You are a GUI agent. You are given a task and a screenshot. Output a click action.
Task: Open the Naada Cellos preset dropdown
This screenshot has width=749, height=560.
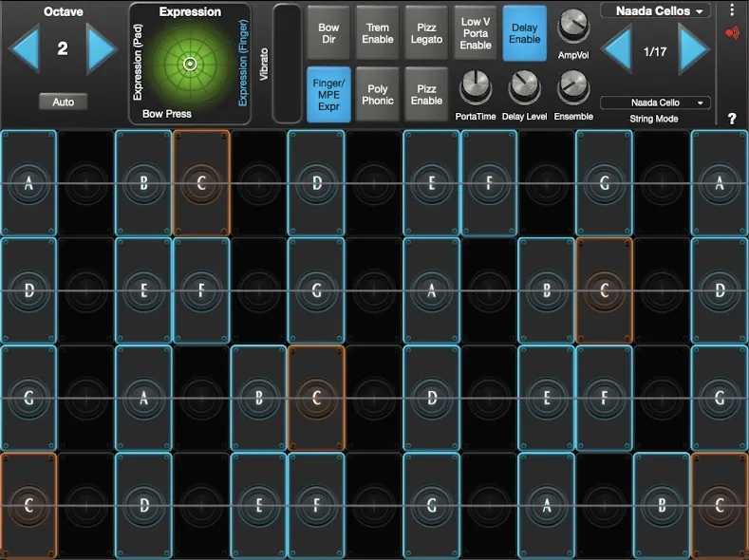pyautogui.click(x=655, y=10)
